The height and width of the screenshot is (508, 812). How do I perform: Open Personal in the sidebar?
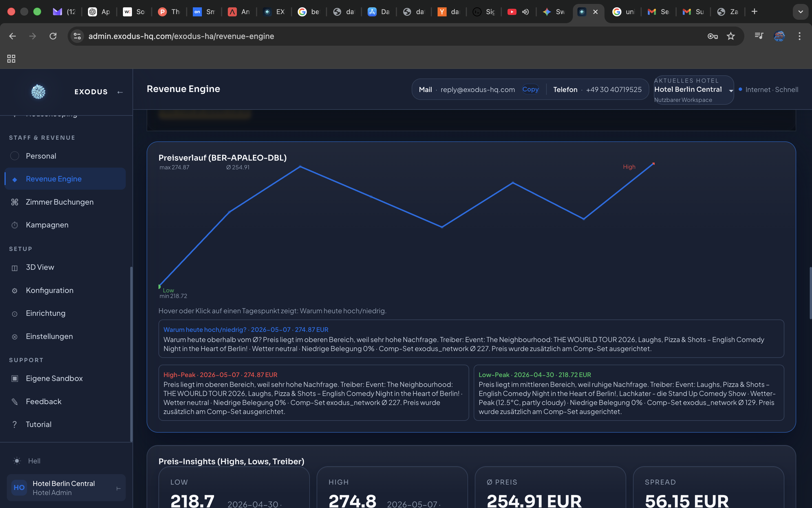(65, 156)
